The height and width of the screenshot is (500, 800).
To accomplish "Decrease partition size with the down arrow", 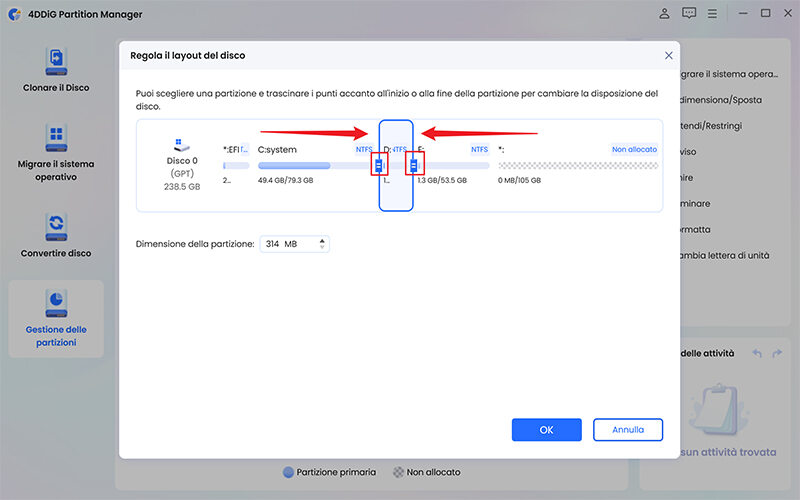I will [322, 248].
